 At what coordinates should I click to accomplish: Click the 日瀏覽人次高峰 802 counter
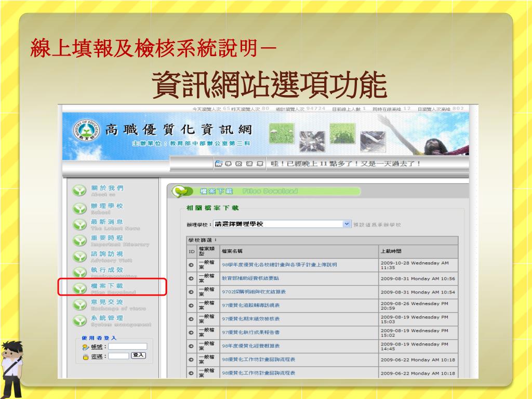click(x=441, y=109)
